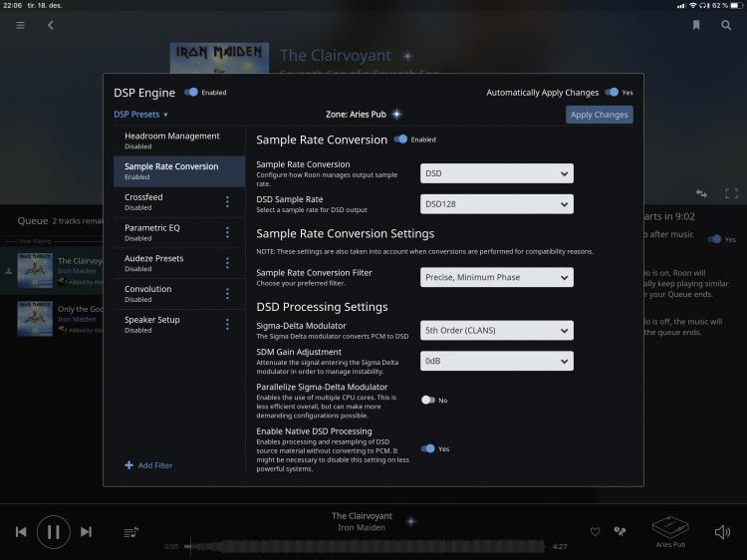747x560 pixels.
Task: Open Parametric EQ three-dot menu
Action: [227, 232]
